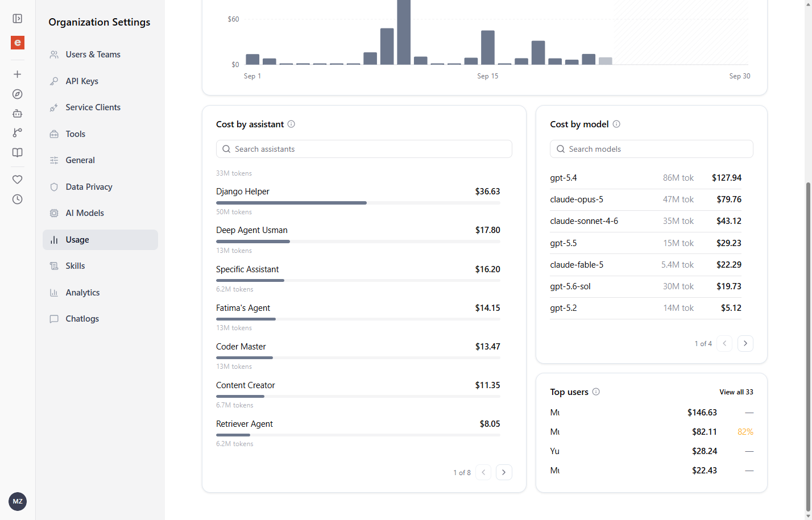Open Skills settings page
This screenshot has width=812, height=520.
point(100,266)
